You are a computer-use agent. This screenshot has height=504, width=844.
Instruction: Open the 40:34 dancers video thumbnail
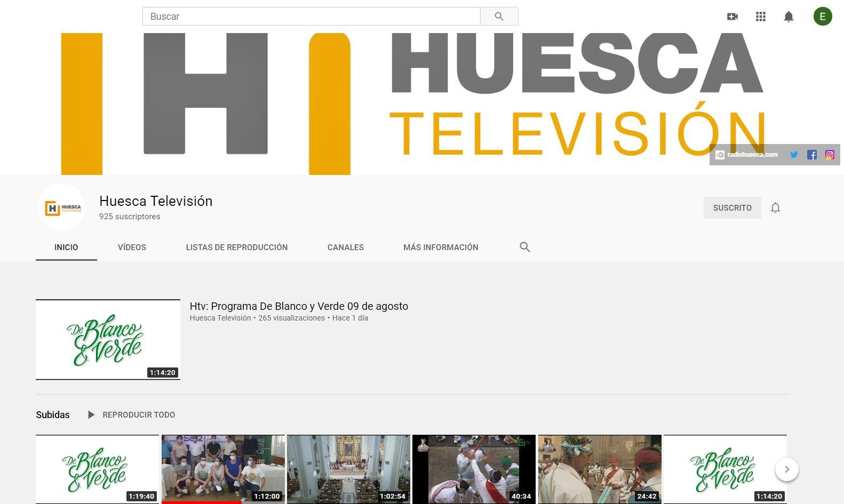[474, 469]
